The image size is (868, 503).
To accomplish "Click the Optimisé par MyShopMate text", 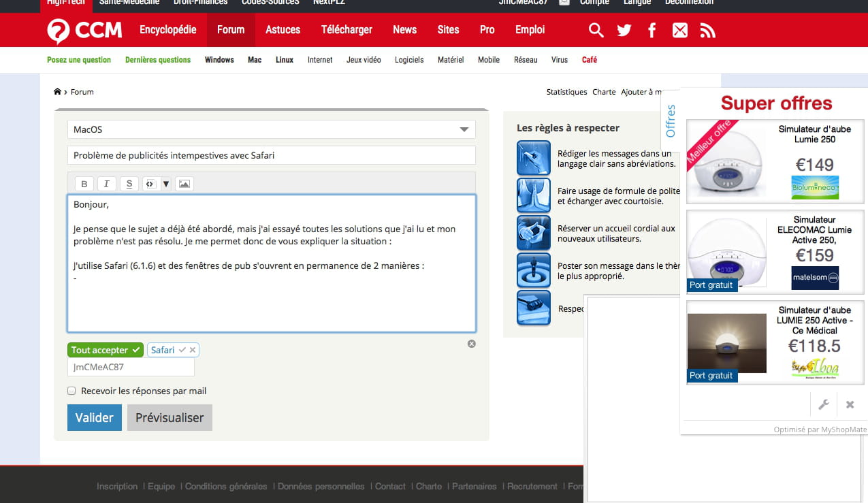I will pyautogui.click(x=820, y=429).
